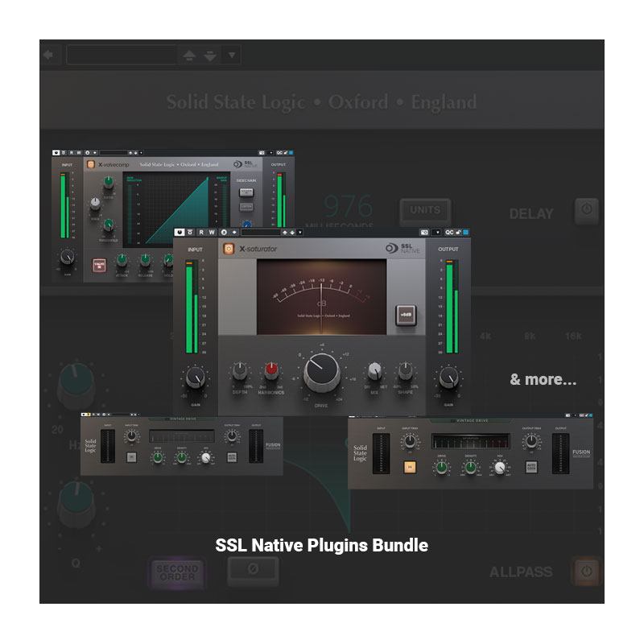Click the +6dB button on X-Saturator
Viewport: 644px width, 644px height.
click(x=406, y=314)
